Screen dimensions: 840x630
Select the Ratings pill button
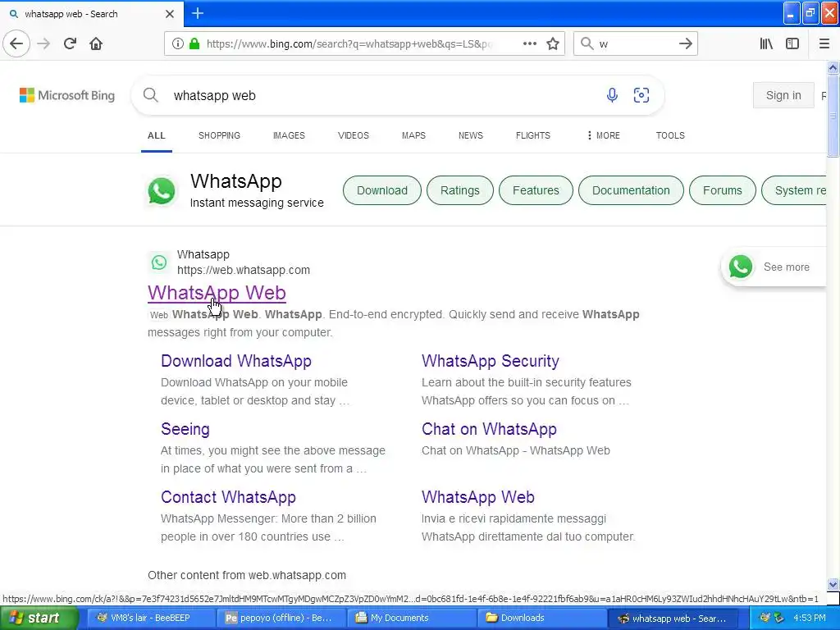pyautogui.click(x=459, y=190)
